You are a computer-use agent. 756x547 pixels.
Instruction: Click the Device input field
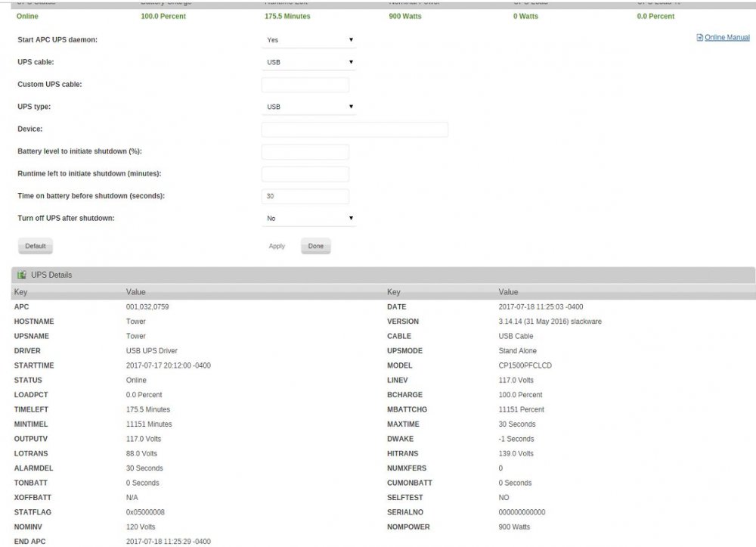355,129
